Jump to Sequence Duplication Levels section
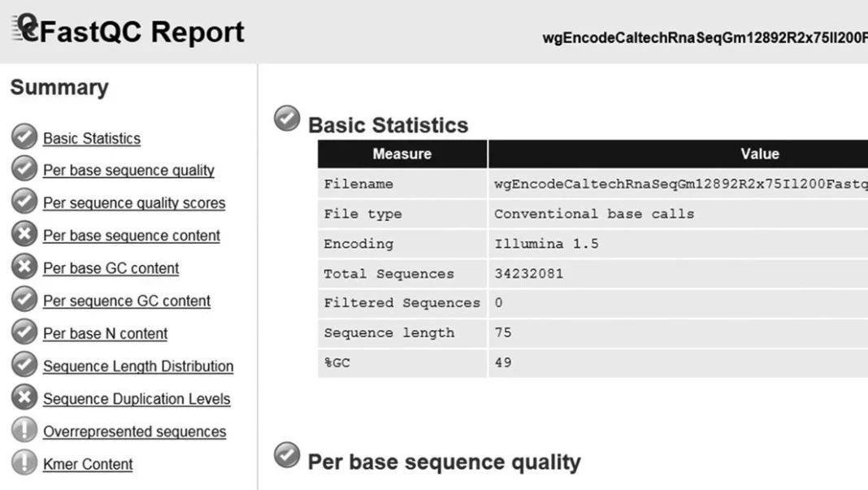 coord(137,399)
